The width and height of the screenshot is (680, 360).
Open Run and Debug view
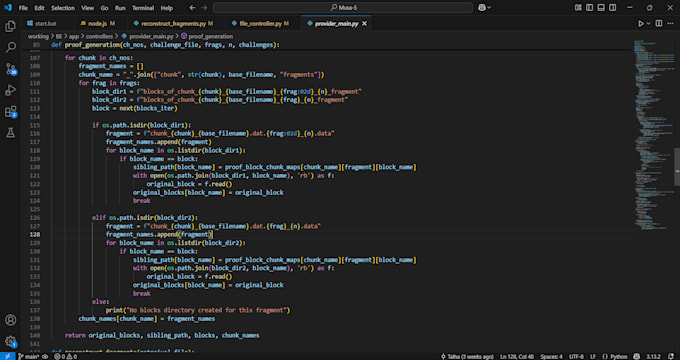click(10, 90)
